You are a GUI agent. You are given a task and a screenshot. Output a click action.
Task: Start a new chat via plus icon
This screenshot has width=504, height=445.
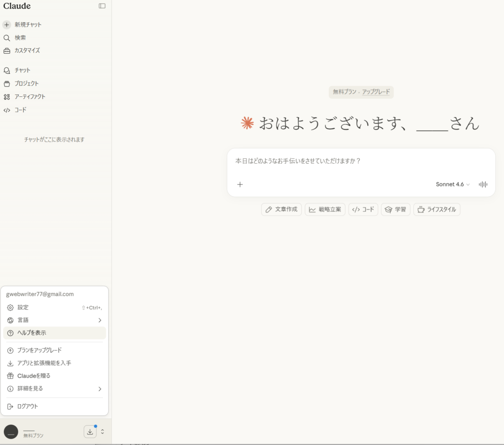pyautogui.click(x=7, y=25)
